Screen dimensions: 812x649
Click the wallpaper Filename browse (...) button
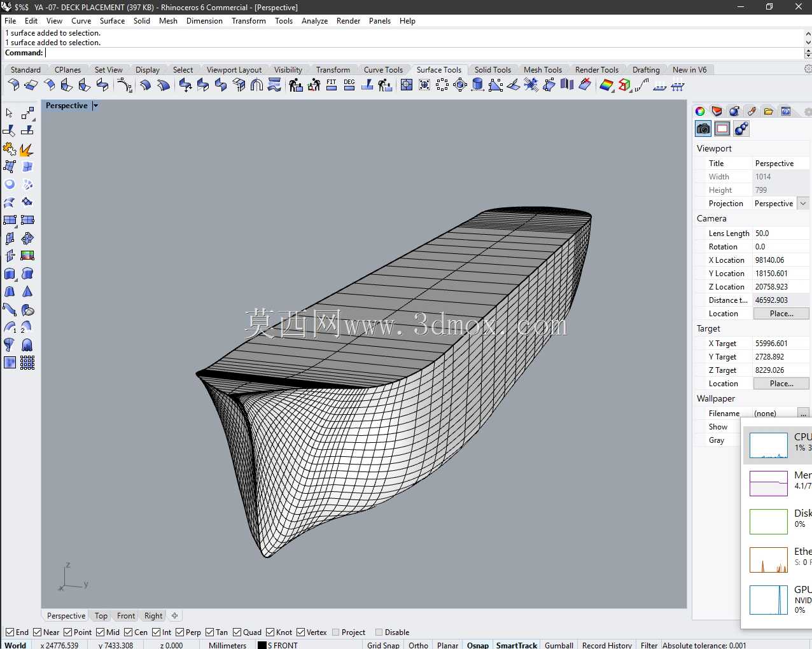click(x=803, y=414)
